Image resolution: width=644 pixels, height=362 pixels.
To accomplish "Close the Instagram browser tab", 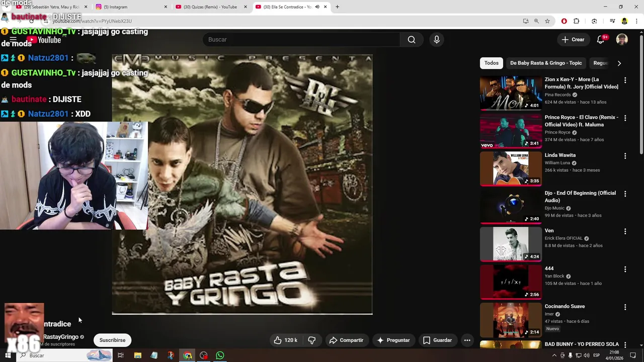I will [x=166, y=7].
